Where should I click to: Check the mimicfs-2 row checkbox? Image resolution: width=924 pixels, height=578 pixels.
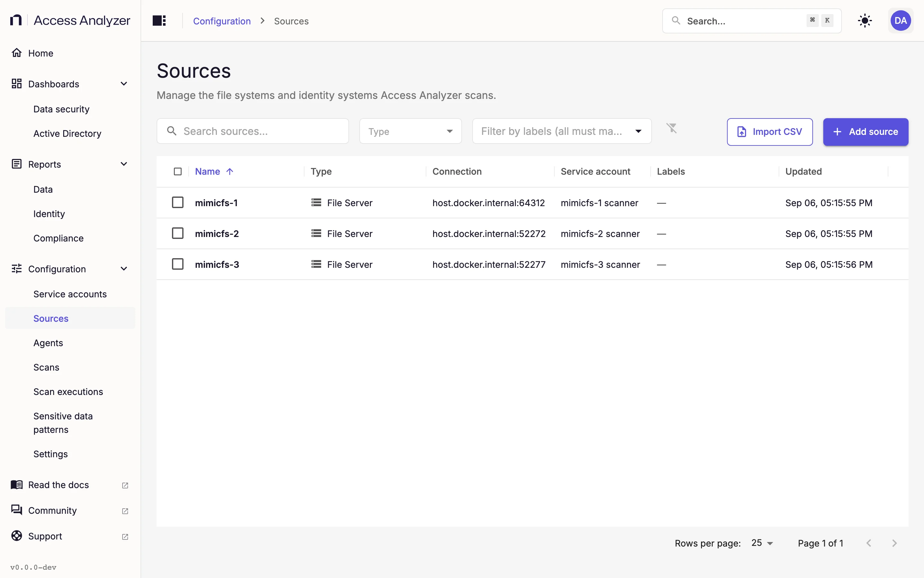point(177,233)
